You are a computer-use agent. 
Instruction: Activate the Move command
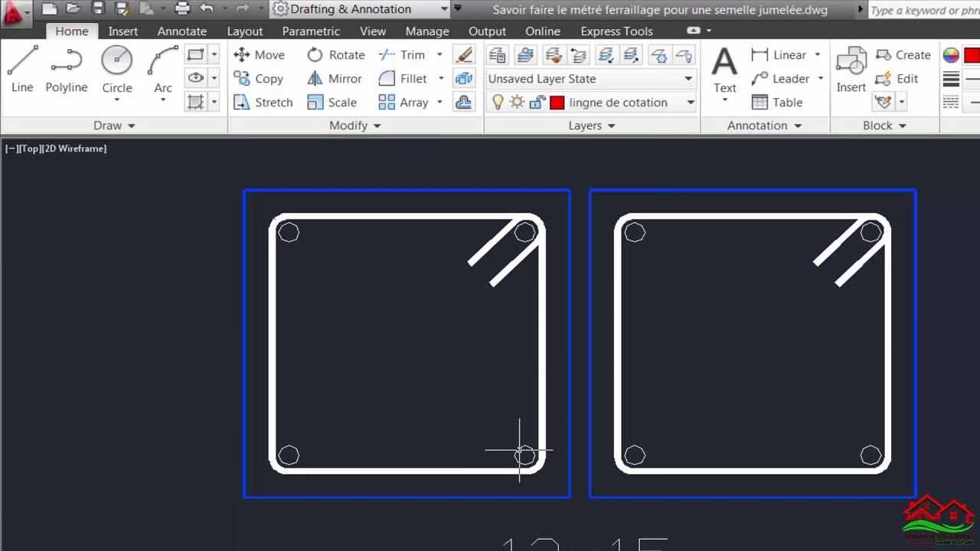[x=260, y=55]
